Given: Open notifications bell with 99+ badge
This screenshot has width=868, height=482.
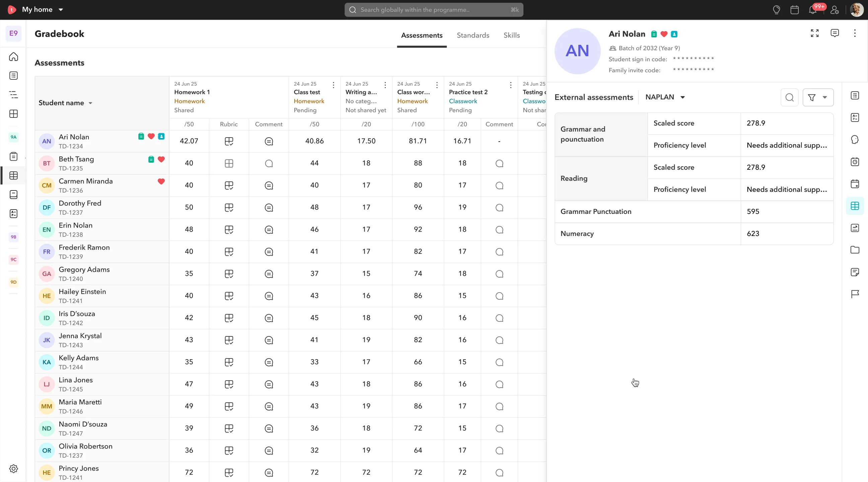Looking at the screenshot, I should [x=813, y=10].
